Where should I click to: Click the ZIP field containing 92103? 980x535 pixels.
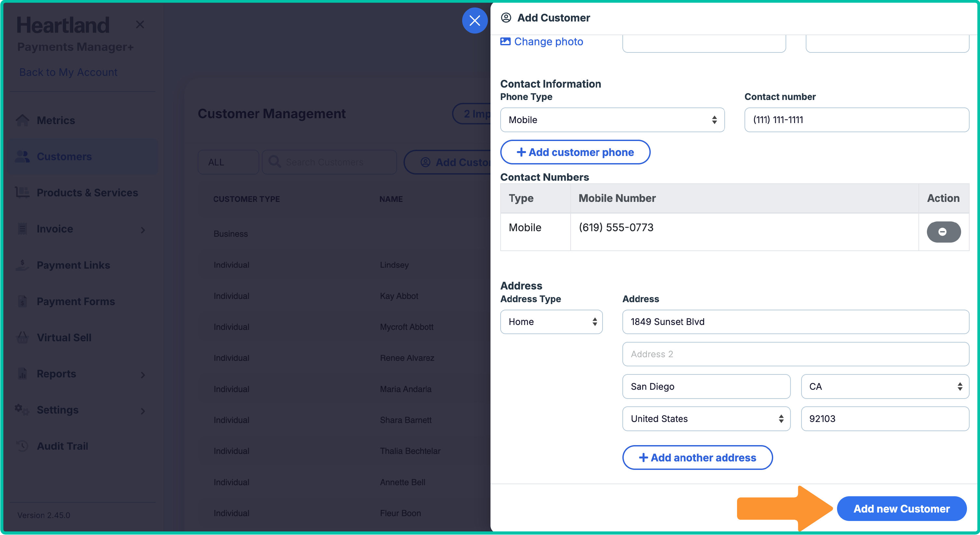[x=885, y=419]
